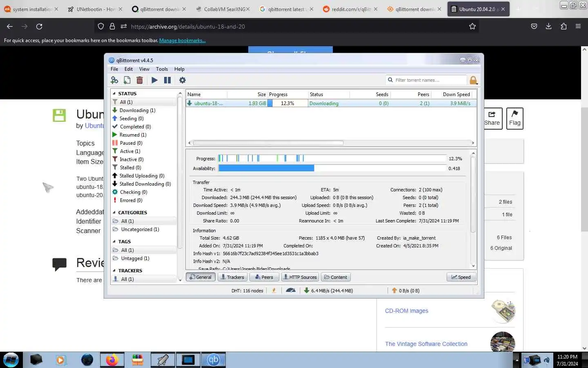Switch to the Content tab
The width and height of the screenshot is (588, 368).
click(336, 277)
